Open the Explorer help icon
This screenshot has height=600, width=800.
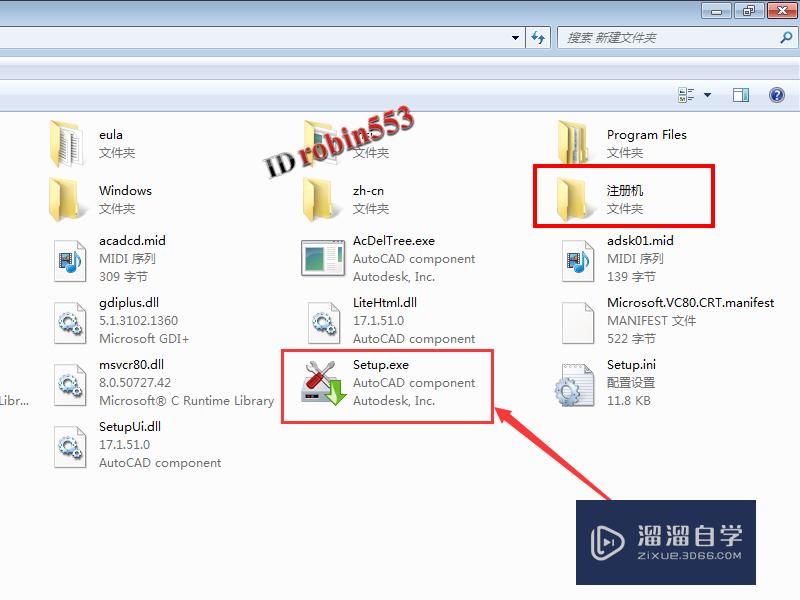[x=777, y=95]
